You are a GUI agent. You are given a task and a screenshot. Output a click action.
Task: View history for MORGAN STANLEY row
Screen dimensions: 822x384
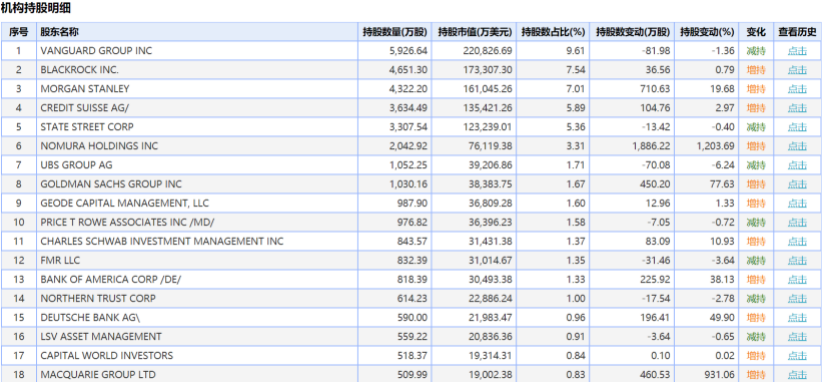tap(797, 89)
